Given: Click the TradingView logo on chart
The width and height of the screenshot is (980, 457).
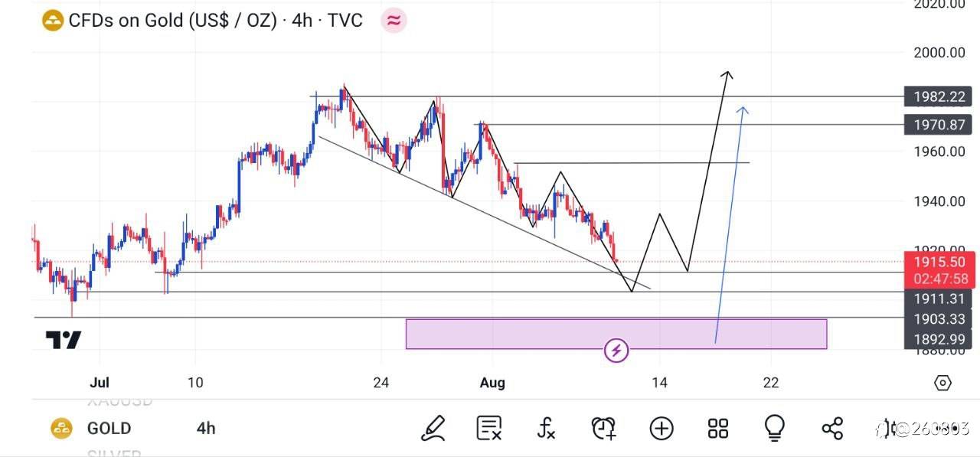Looking at the screenshot, I should tap(63, 340).
